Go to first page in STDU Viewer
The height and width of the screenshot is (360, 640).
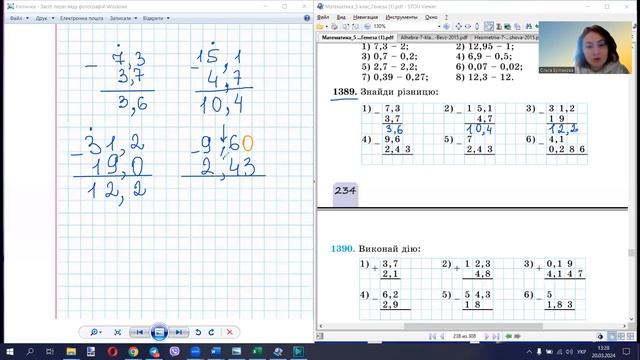point(432,336)
